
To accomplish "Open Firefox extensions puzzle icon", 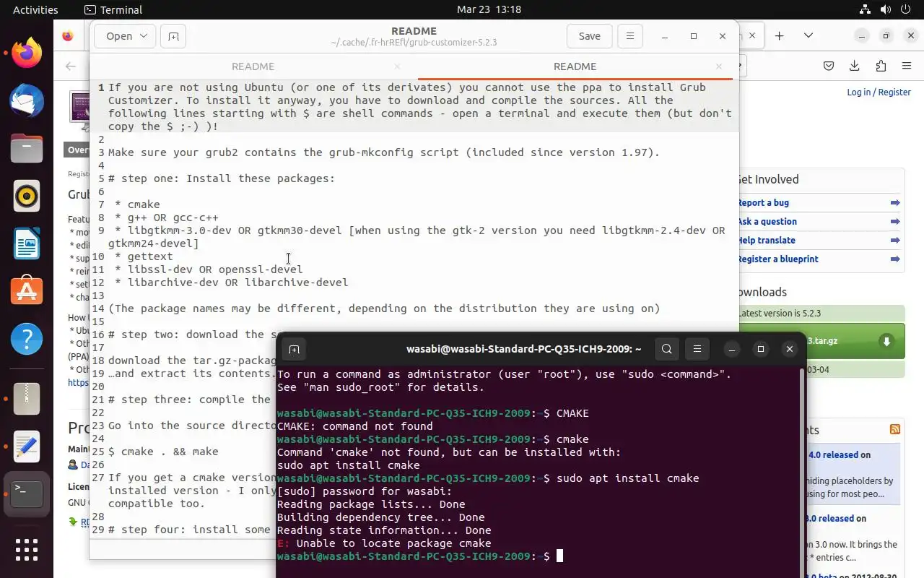I will click(881, 66).
